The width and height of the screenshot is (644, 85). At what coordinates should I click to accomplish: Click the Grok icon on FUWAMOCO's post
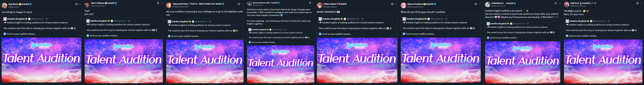[555, 3]
